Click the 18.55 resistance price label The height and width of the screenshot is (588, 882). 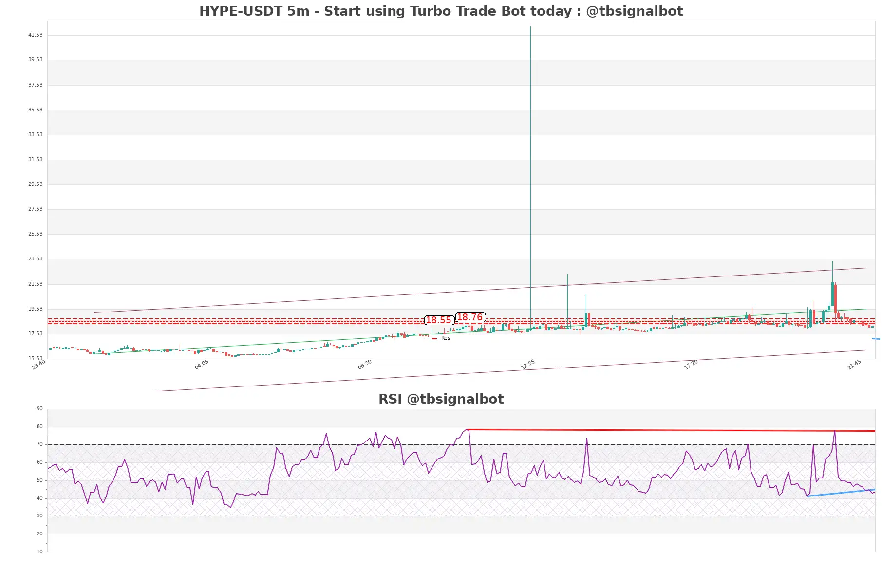pyautogui.click(x=439, y=320)
